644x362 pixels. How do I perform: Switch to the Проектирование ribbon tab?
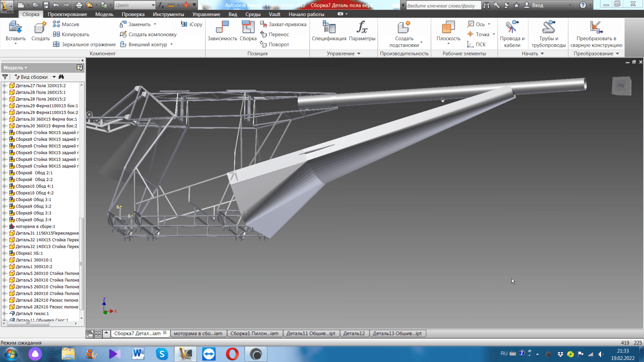pos(67,14)
